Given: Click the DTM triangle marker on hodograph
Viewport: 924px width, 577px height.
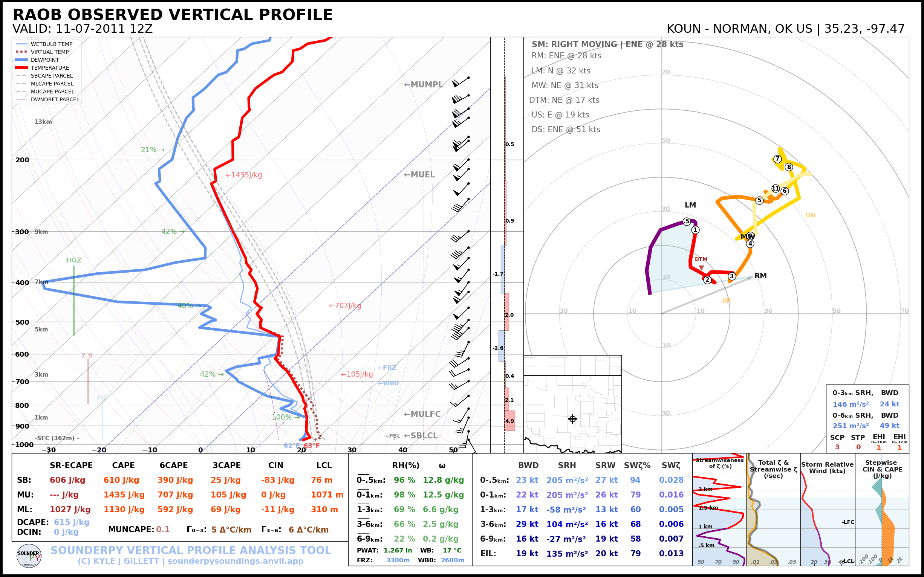Looking at the screenshot, I should coord(701,267).
